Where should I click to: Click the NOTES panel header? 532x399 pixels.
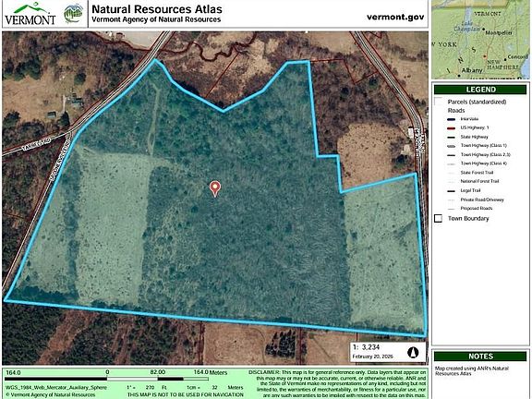point(480,357)
